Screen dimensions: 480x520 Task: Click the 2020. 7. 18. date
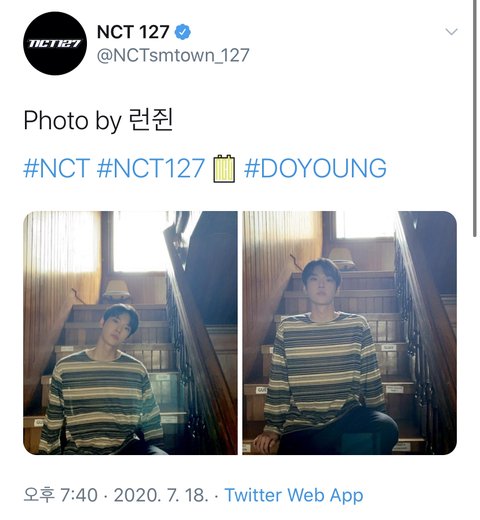coord(161,495)
